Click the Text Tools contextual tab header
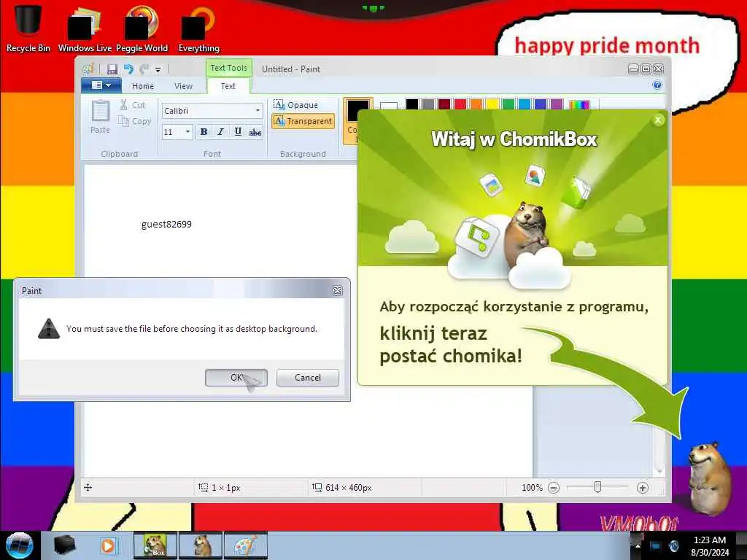Image resolution: width=747 pixels, height=560 pixels. point(228,68)
